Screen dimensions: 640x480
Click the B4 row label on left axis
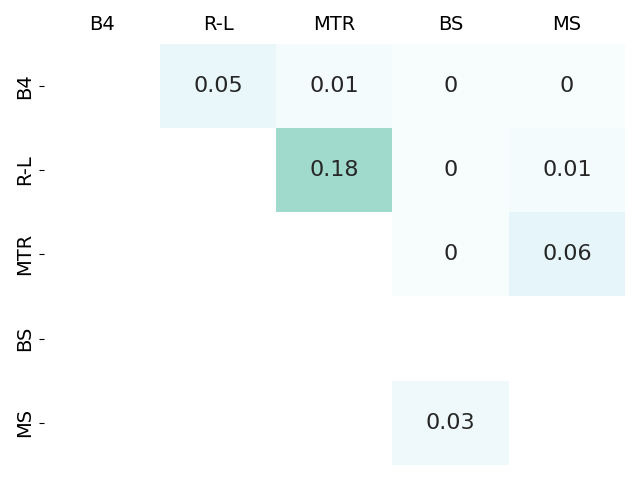click(x=25, y=86)
